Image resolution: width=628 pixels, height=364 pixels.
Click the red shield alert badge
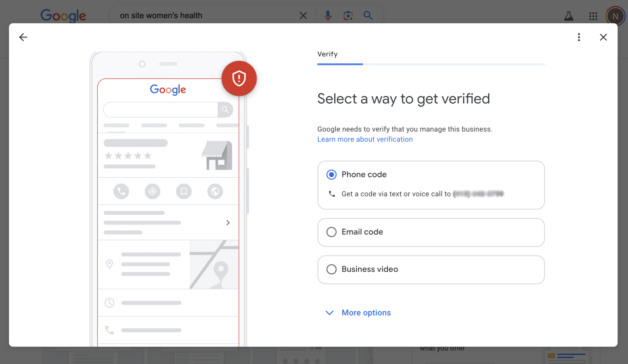(x=239, y=78)
